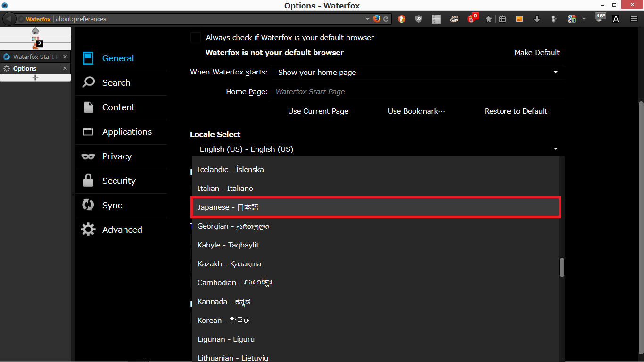Click the home icon above the tabs
The image size is (644, 362).
coord(35,31)
